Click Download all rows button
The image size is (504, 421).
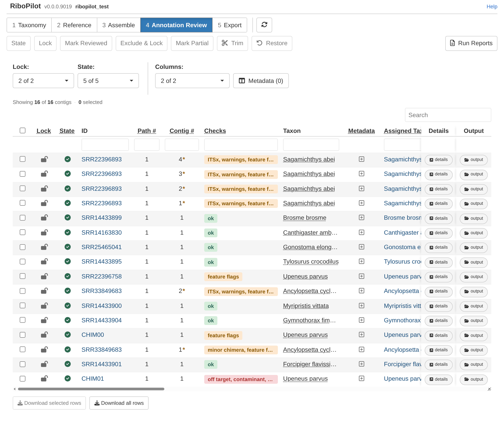119,403
